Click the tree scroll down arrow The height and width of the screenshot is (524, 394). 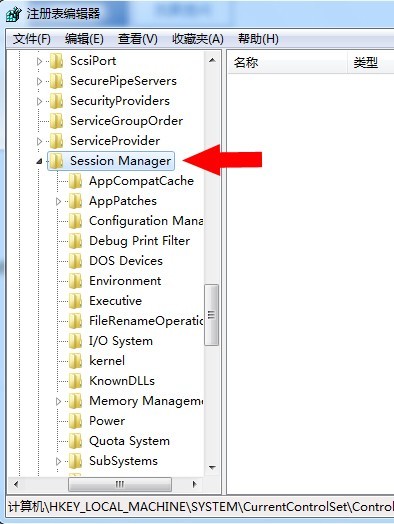click(212, 468)
